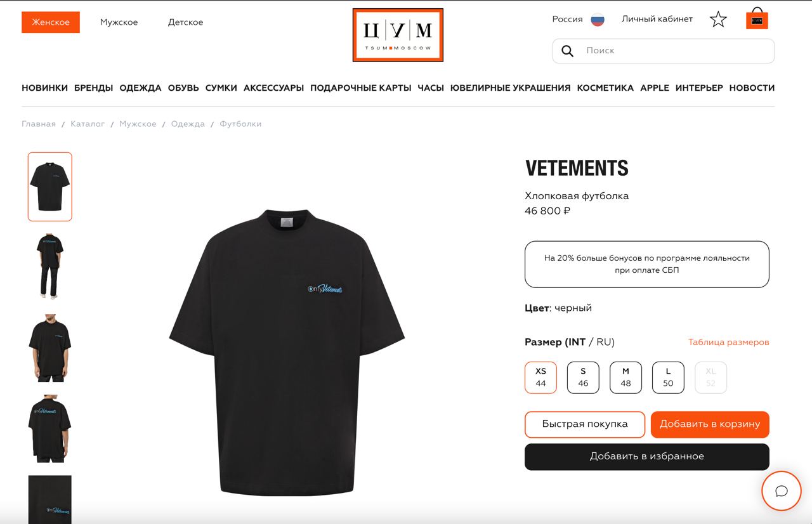The width and height of the screenshot is (812, 524).
Task: Go to ЦУМ logo home page
Action: coord(398,35)
